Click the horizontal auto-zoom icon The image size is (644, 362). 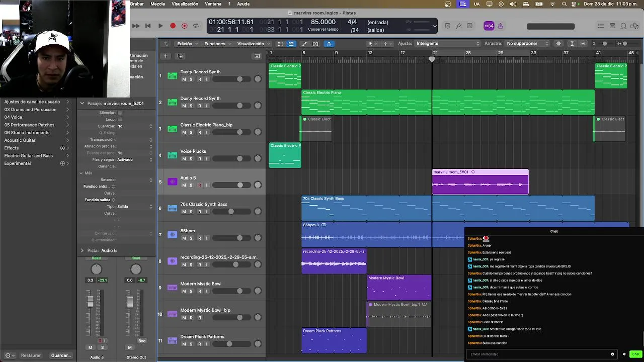pyautogui.click(x=582, y=44)
